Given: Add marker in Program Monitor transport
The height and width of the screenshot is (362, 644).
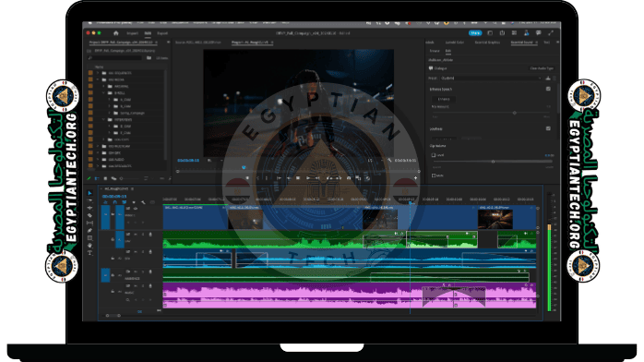Looking at the screenshot, I should pos(247,178).
